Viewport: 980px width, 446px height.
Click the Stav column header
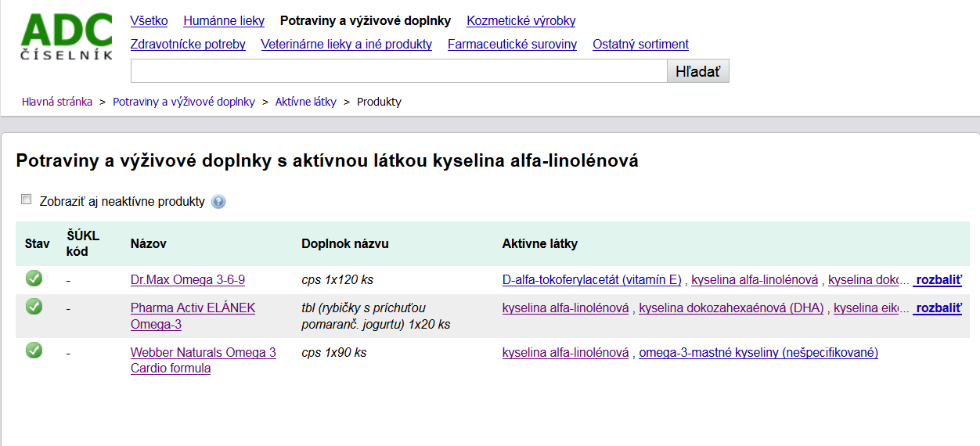(x=38, y=244)
